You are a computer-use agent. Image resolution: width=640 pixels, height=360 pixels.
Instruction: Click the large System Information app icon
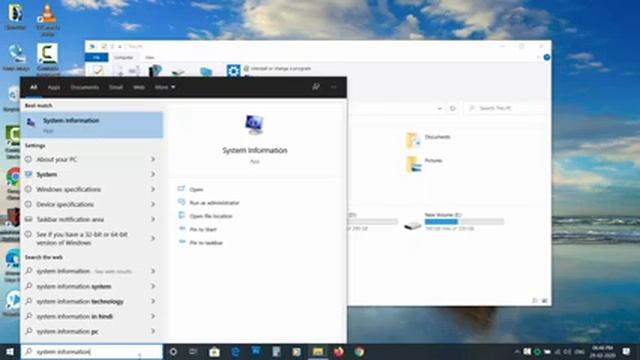pos(254,124)
